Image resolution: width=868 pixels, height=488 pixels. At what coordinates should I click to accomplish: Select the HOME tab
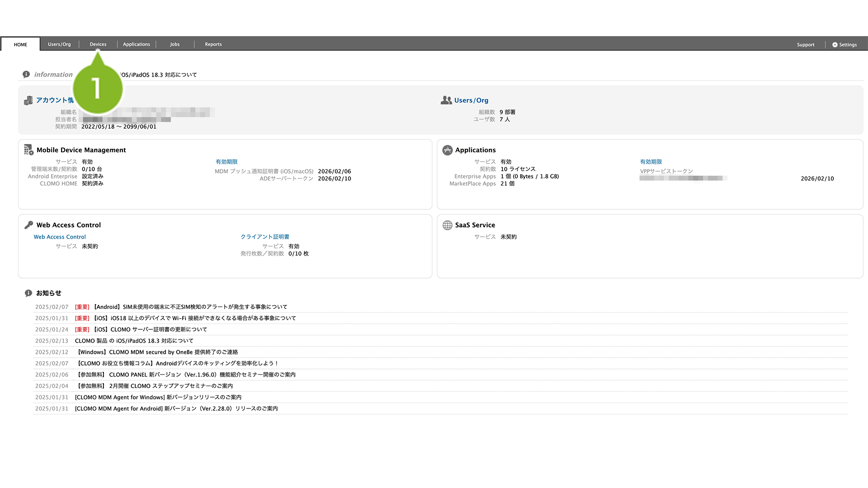pyautogui.click(x=21, y=44)
